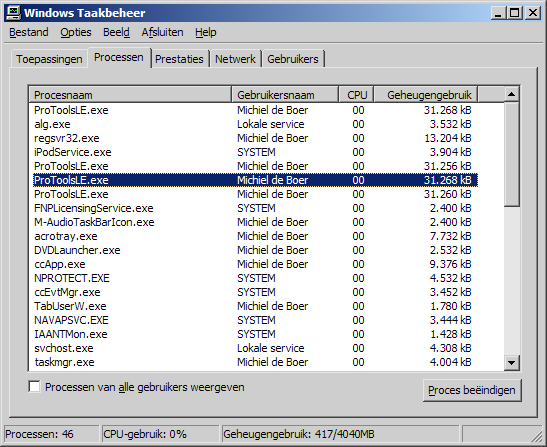
Task: Click the 9.376 kB memory value
Action: click(x=450, y=264)
